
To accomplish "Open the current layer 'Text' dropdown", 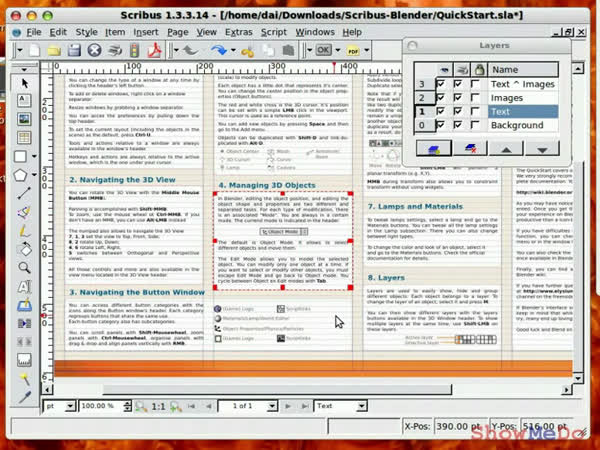I will [361, 406].
